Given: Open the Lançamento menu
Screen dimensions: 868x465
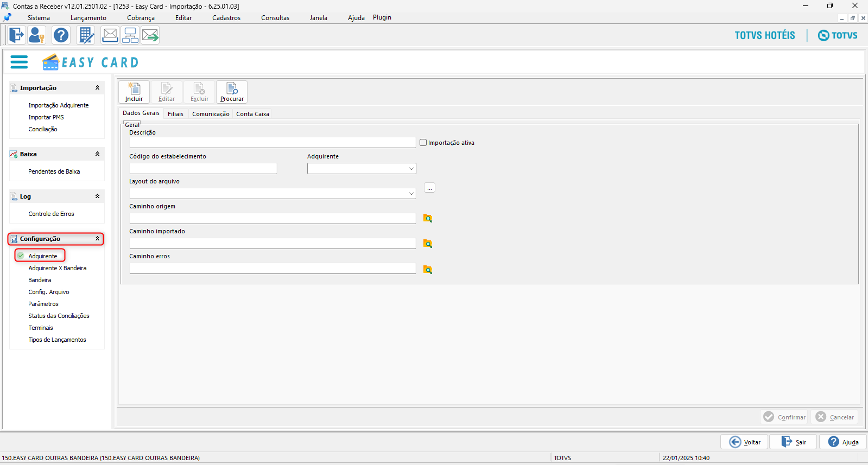Looking at the screenshot, I should tap(88, 18).
